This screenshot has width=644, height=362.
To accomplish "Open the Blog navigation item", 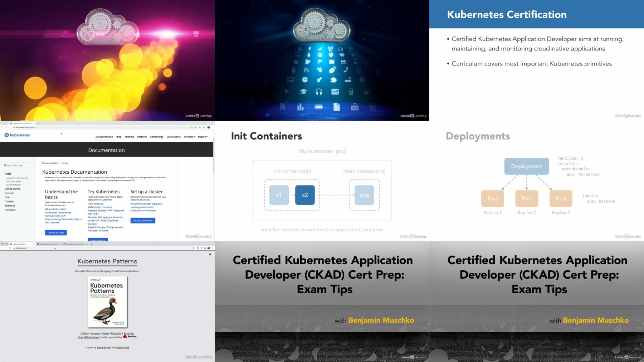I will pos(119,137).
